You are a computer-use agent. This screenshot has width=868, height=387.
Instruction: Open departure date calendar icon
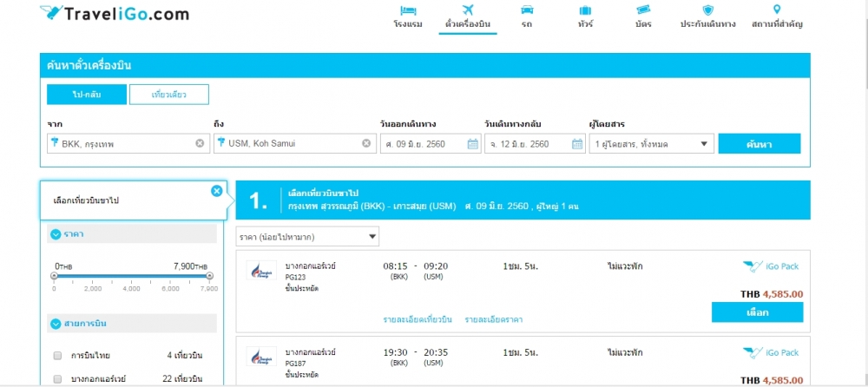coord(472,144)
